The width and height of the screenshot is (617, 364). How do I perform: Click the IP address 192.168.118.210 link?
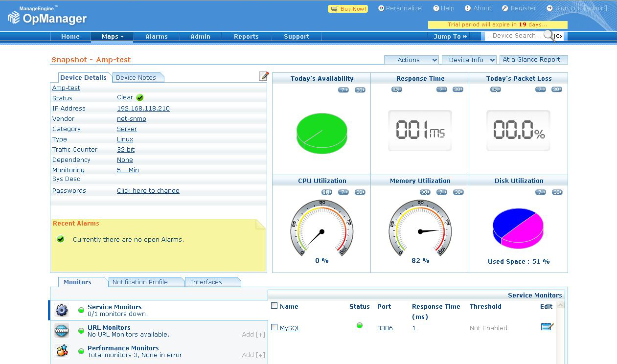pos(143,109)
